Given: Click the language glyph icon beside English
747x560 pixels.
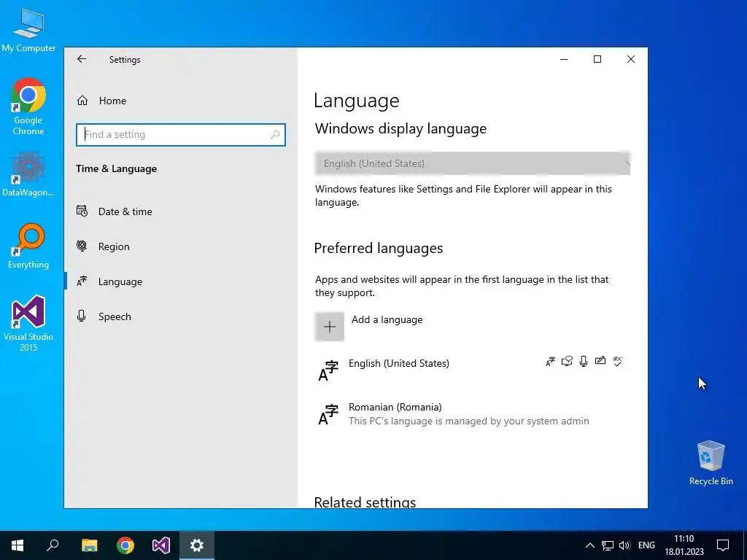Looking at the screenshot, I should (x=328, y=371).
